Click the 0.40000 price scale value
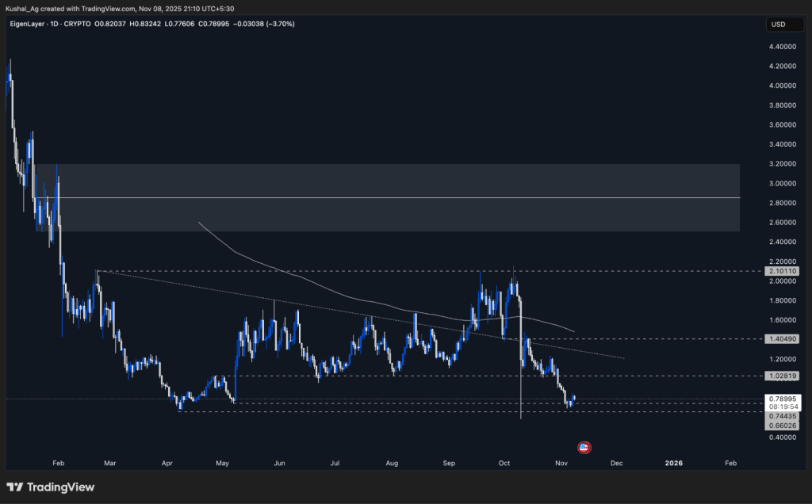This screenshot has width=812, height=504. 783,437
